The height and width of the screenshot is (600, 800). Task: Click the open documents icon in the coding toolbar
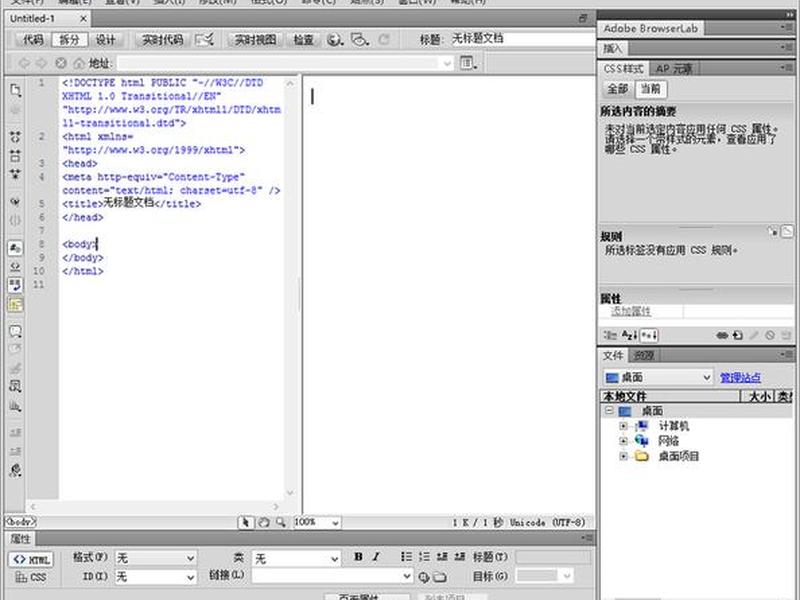pos(15,90)
